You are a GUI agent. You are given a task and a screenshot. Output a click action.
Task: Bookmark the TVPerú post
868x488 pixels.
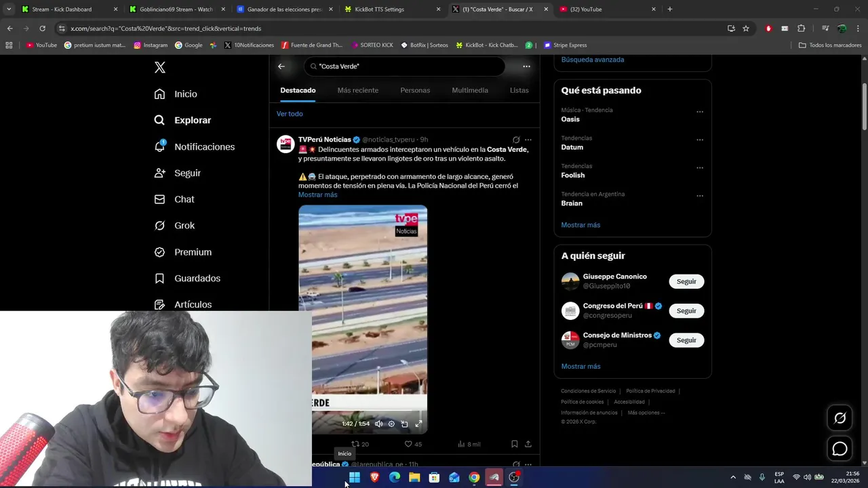tap(515, 444)
